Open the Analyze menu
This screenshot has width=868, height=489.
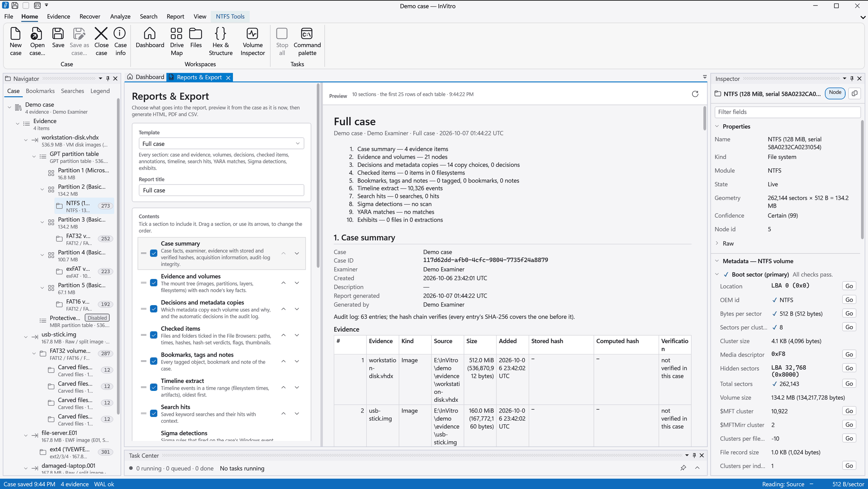point(120,16)
